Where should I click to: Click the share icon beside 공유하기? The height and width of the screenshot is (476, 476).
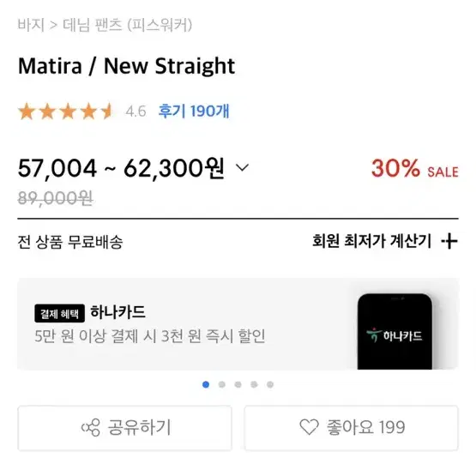[x=90, y=427]
